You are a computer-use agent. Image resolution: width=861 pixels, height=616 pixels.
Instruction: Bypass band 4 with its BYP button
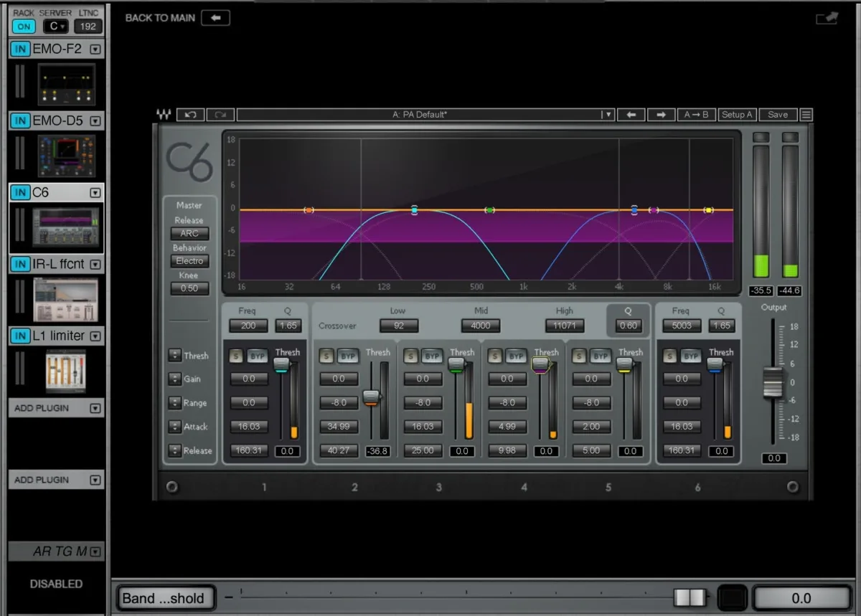[x=516, y=356]
